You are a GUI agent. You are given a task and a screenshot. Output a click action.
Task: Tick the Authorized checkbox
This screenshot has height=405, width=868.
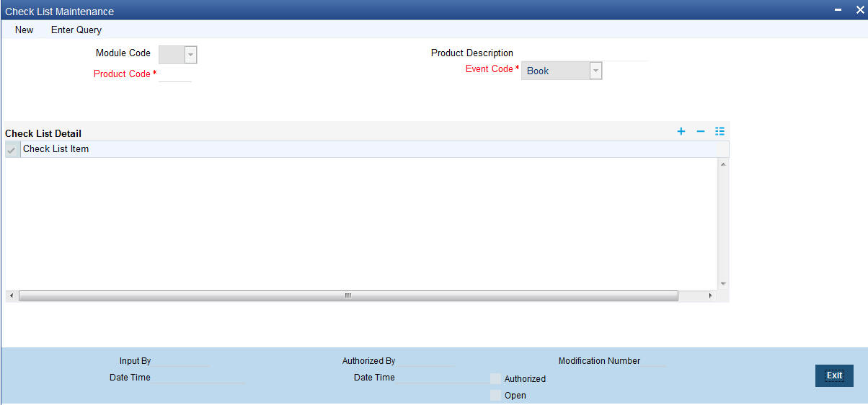click(x=495, y=378)
